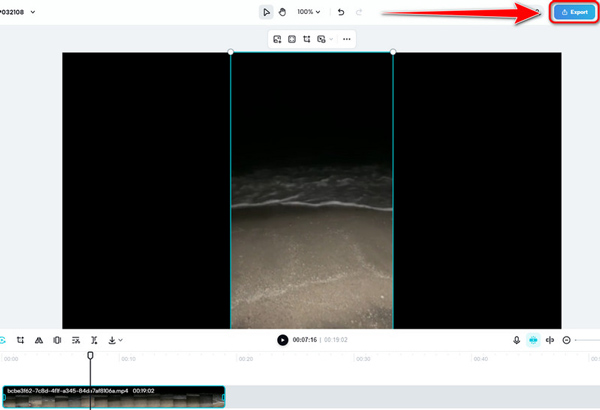Click the mirror flip icon in timeline toolbar

click(x=39, y=340)
